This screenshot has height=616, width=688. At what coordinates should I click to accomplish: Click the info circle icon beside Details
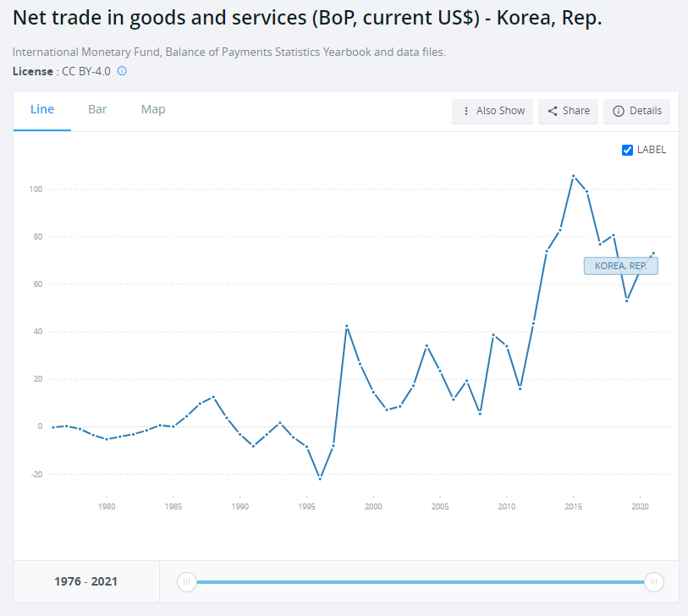point(618,111)
